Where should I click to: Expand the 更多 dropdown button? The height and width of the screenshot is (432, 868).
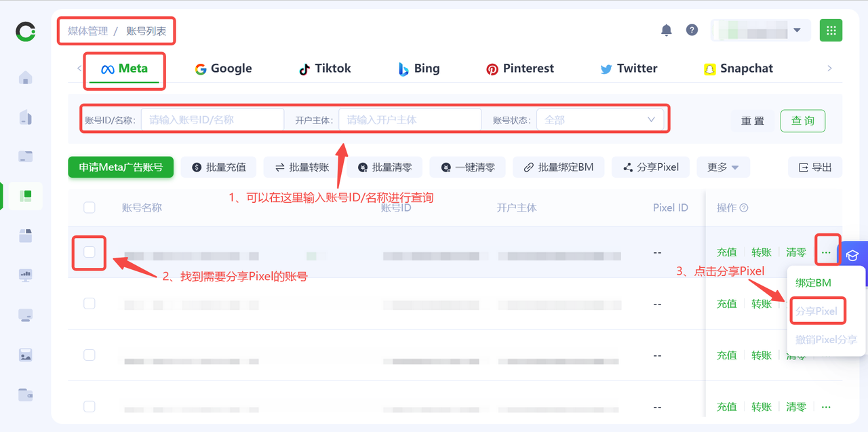pyautogui.click(x=723, y=168)
